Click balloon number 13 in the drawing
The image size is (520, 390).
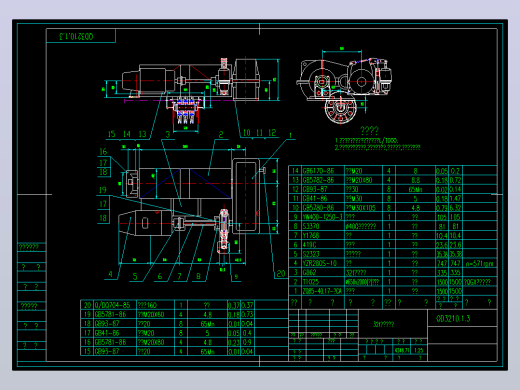[142, 134]
